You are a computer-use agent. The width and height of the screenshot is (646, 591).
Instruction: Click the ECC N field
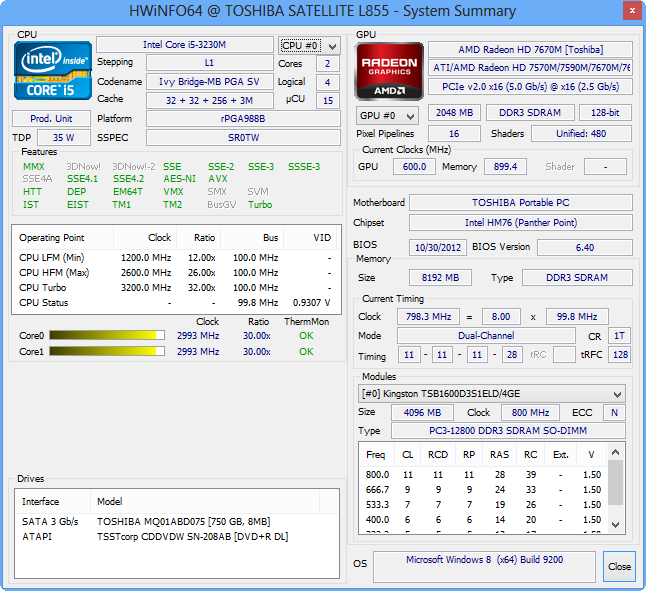tap(614, 412)
